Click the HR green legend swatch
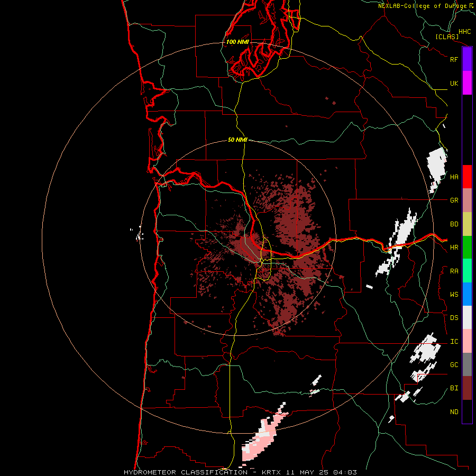The height and width of the screenshot is (476, 476). [467, 247]
